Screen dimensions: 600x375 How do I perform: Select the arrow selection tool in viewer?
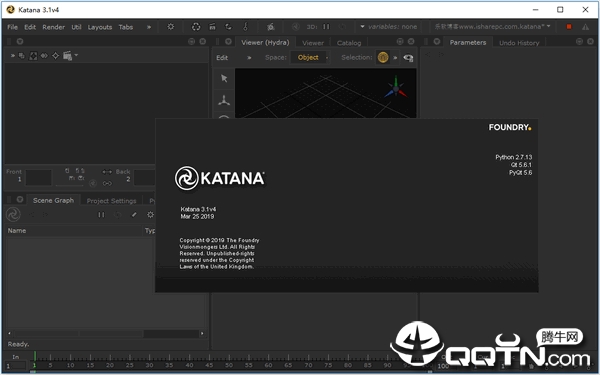point(224,78)
